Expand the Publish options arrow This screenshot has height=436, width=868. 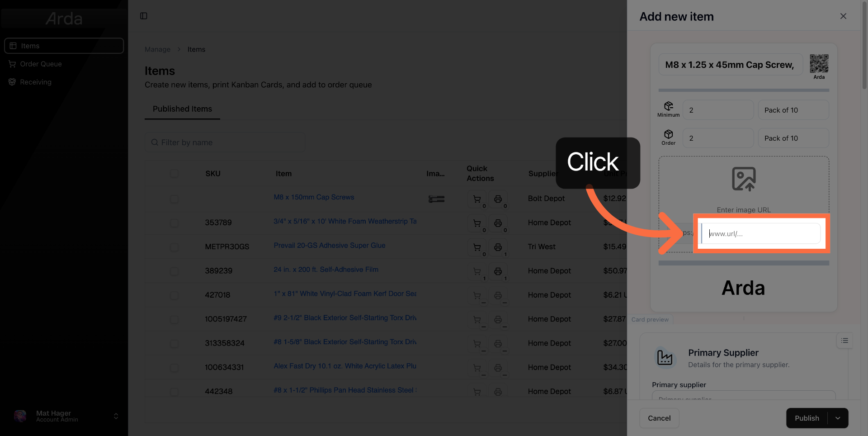coord(838,418)
